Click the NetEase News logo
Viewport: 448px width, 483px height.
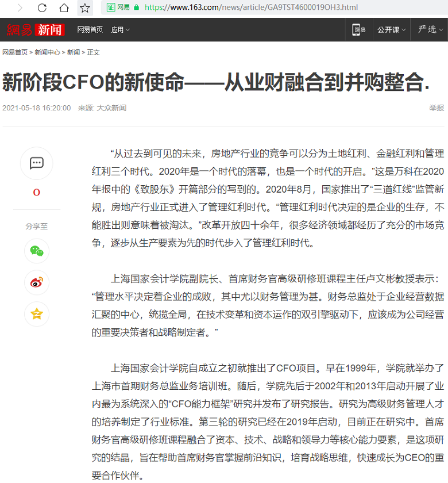pos(36,30)
